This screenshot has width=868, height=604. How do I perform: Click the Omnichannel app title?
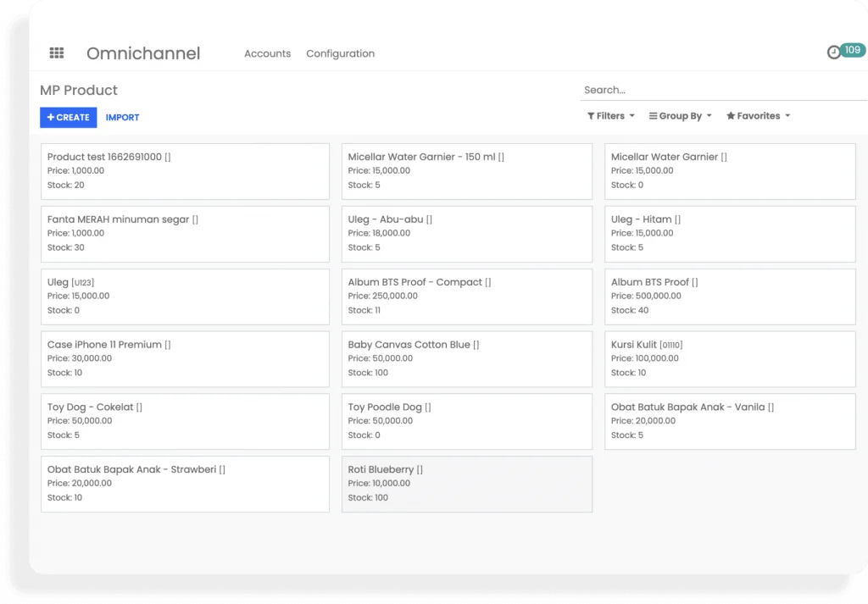point(143,53)
